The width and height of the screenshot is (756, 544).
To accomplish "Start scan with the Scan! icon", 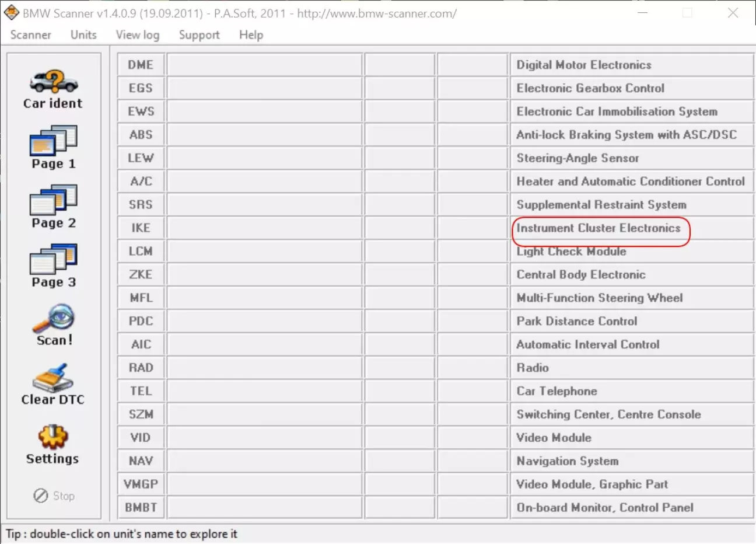I will tap(53, 319).
